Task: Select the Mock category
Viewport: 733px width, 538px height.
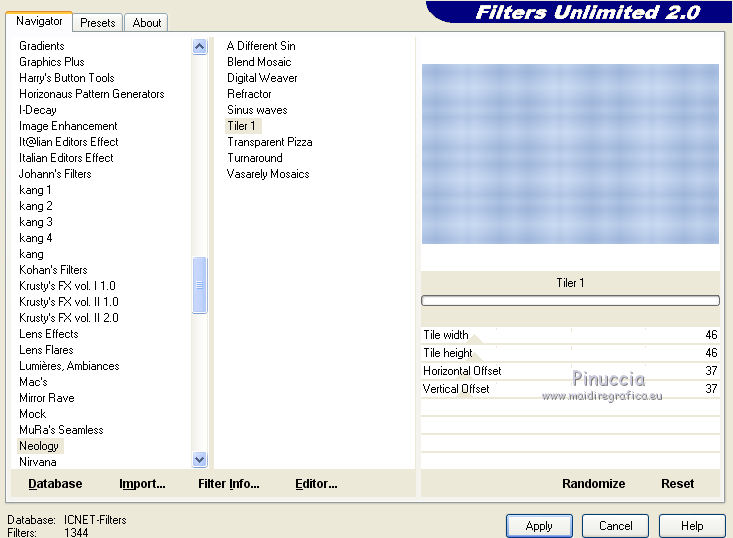Action: tap(33, 414)
